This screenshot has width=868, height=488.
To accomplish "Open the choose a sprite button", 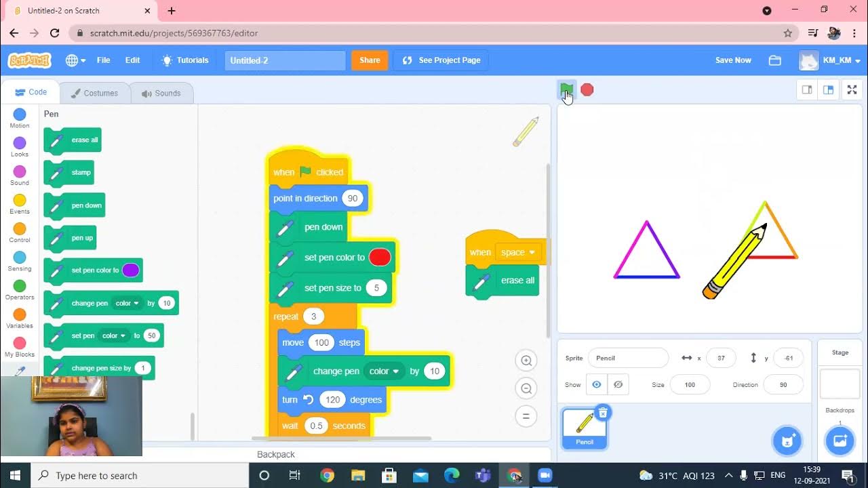I will tap(787, 441).
